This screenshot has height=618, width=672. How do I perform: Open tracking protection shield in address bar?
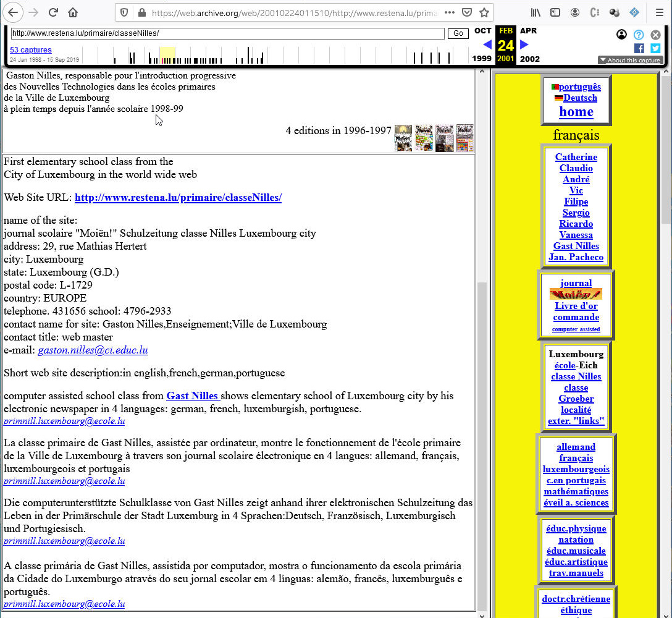(x=124, y=13)
